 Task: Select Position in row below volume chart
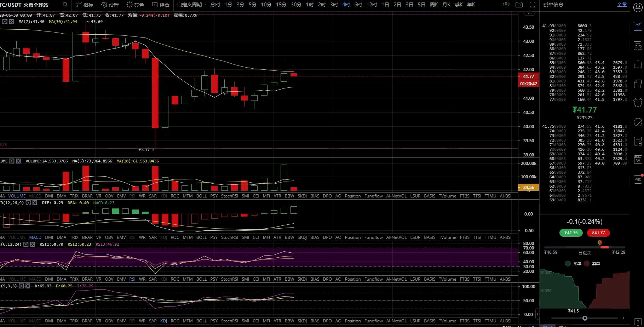point(353,196)
